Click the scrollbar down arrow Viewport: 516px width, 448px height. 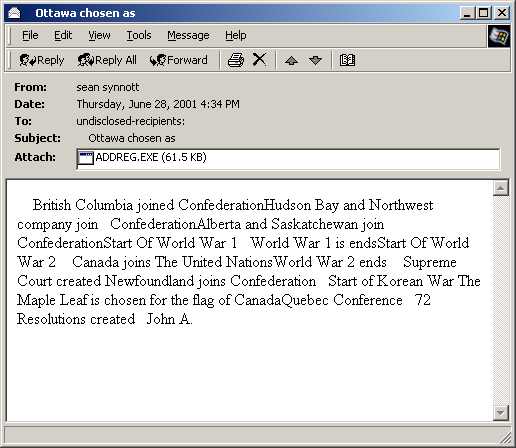pyautogui.click(x=500, y=413)
